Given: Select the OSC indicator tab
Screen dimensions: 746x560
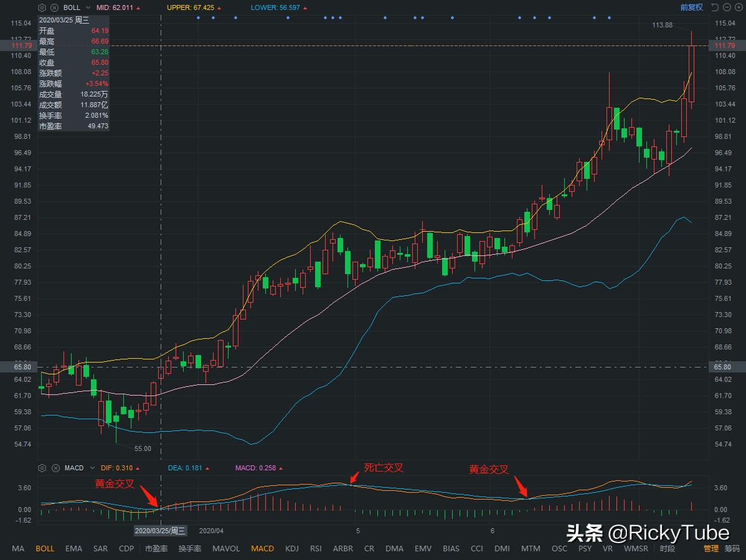Looking at the screenshot, I should click(559, 549).
